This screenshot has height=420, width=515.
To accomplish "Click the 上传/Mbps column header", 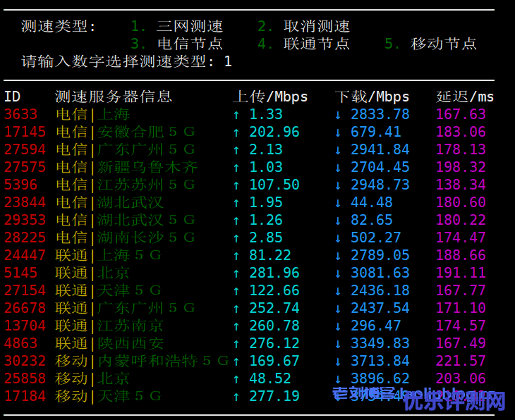I will click(270, 97).
